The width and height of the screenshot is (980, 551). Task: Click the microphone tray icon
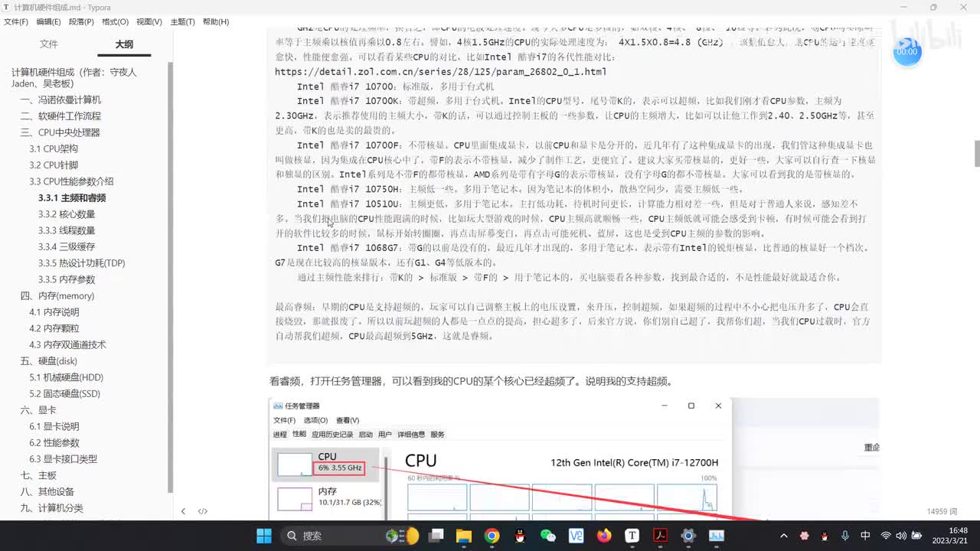click(x=844, y=536)
